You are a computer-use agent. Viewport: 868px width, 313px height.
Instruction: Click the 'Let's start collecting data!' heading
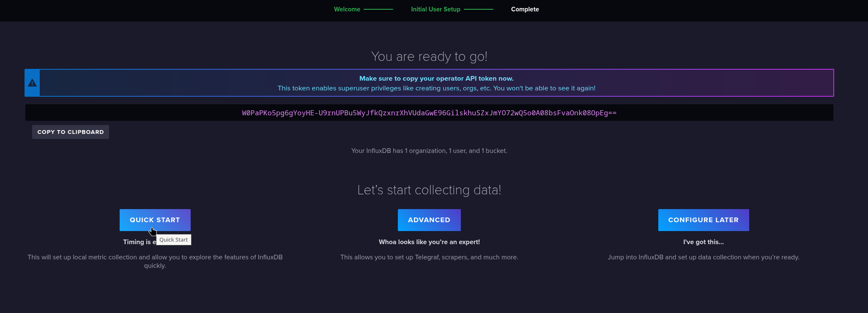click(x=429, y=190)
